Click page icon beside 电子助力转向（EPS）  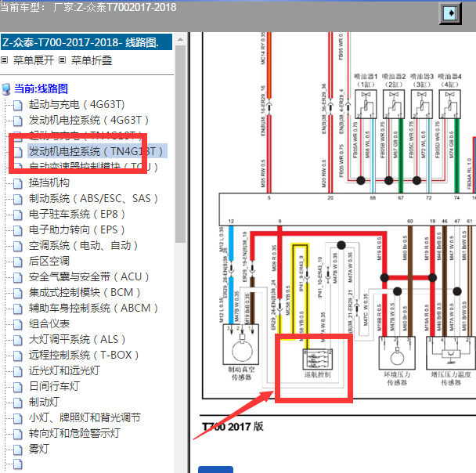[x=18, y=230]
